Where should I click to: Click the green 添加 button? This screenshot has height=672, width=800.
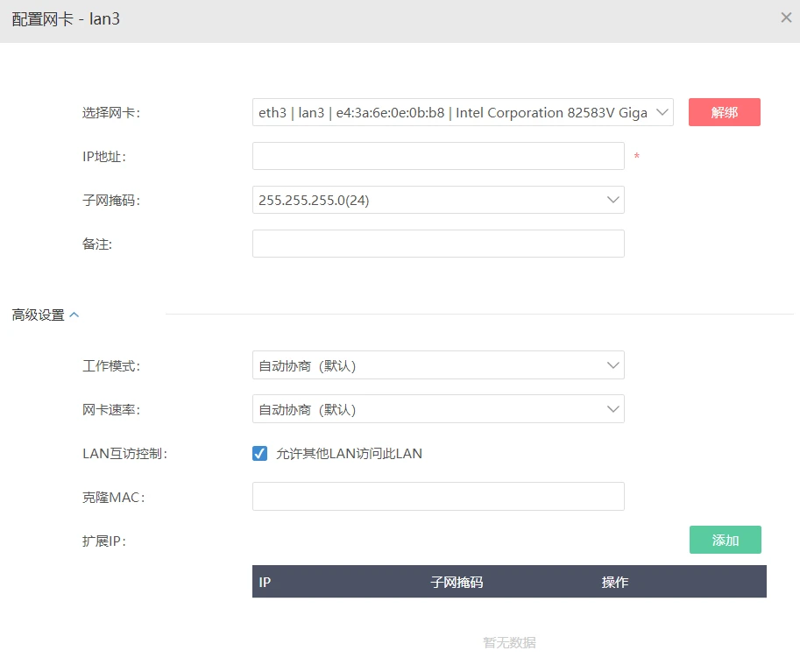pos(725,540)
